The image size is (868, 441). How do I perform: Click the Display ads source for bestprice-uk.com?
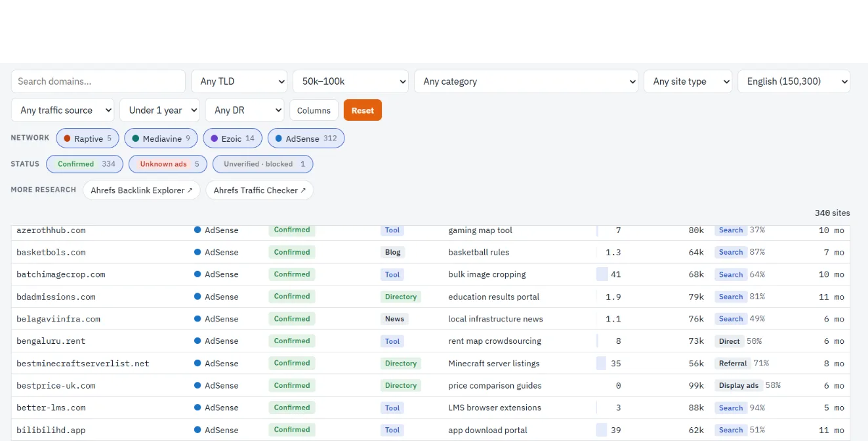pyautogui.click(x=739, y=386)
